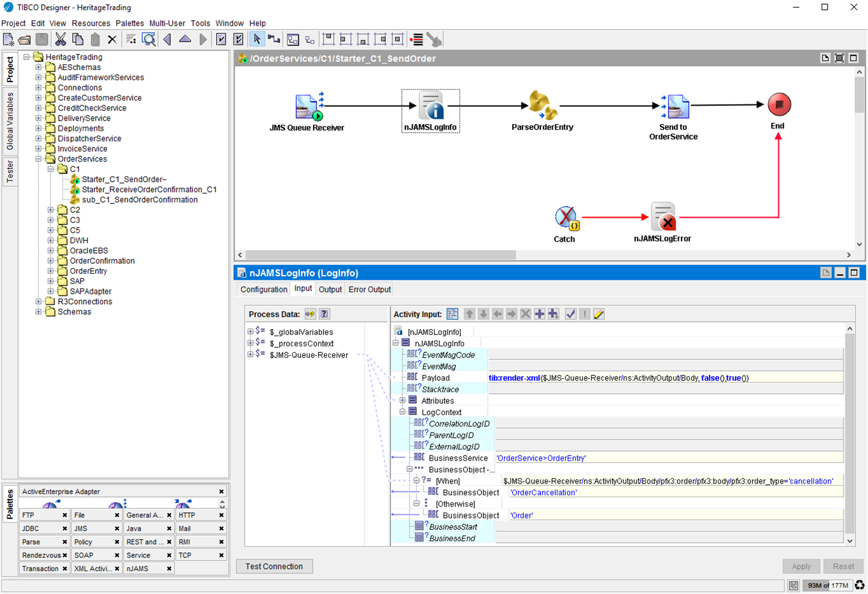
Task: Select the Send to OrderService activity
Action: click(676, 107)
